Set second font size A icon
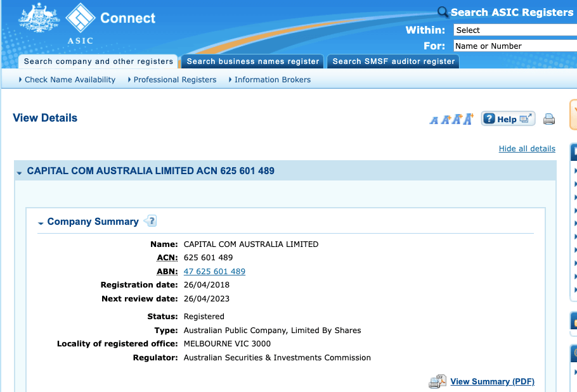 tap(446, 120)
